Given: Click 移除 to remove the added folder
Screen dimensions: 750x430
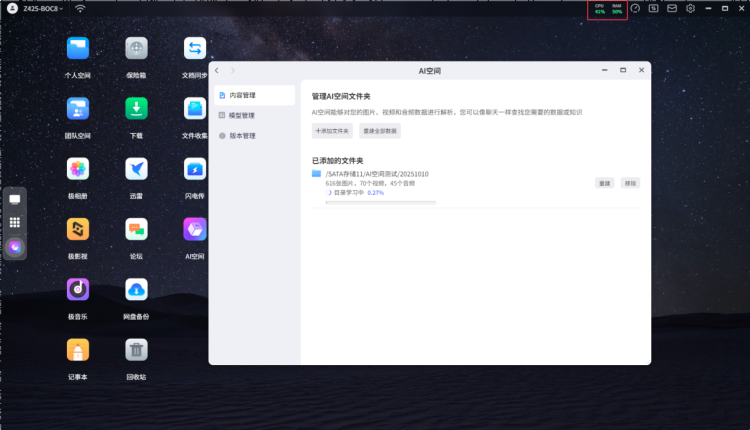Looking at the screenshot, I should click(630, 183).
